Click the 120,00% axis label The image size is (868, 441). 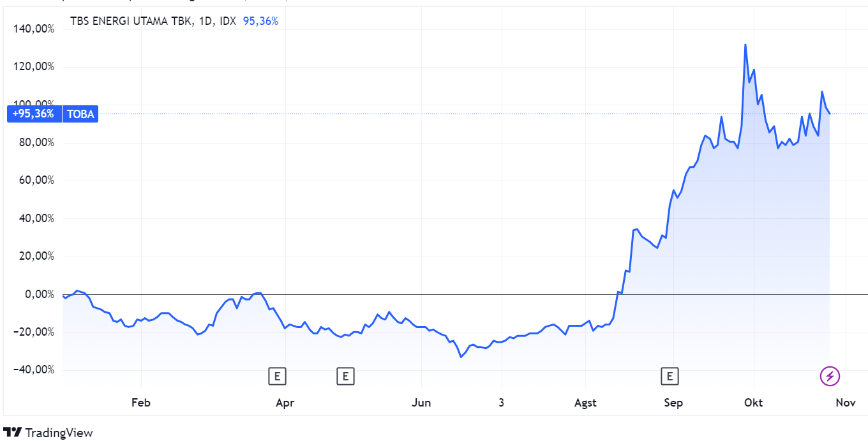tap(34, 67)
